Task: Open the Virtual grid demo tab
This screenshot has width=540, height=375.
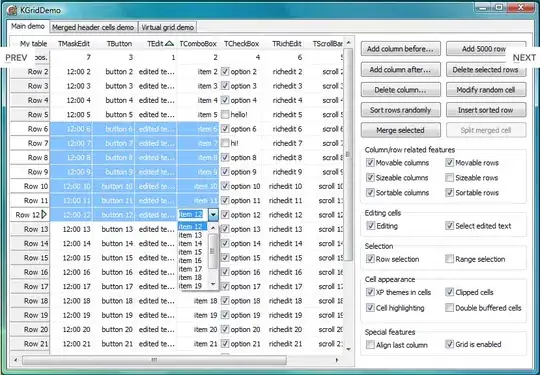Action: coord(168,27)
